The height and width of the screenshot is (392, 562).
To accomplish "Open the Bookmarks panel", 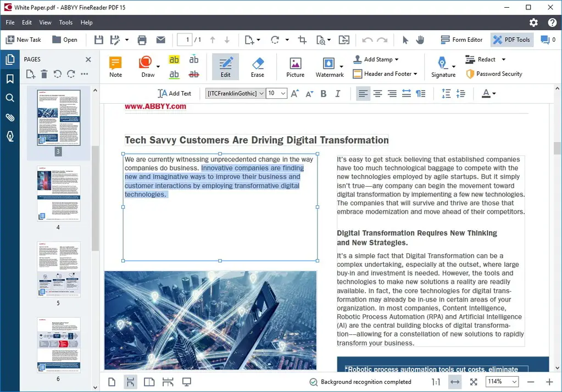I will (10, 79).
